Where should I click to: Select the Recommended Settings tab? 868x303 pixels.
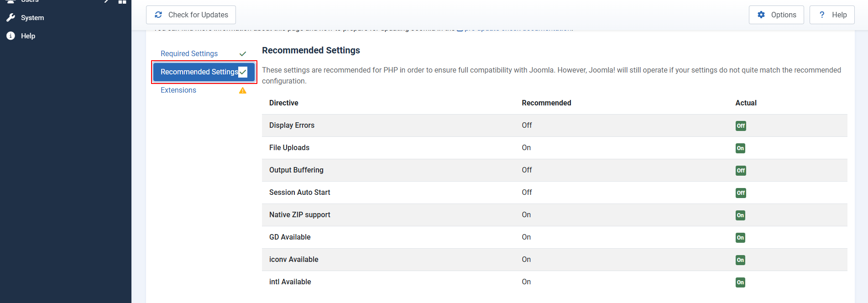pyautogui.click(x=199, y=72)
